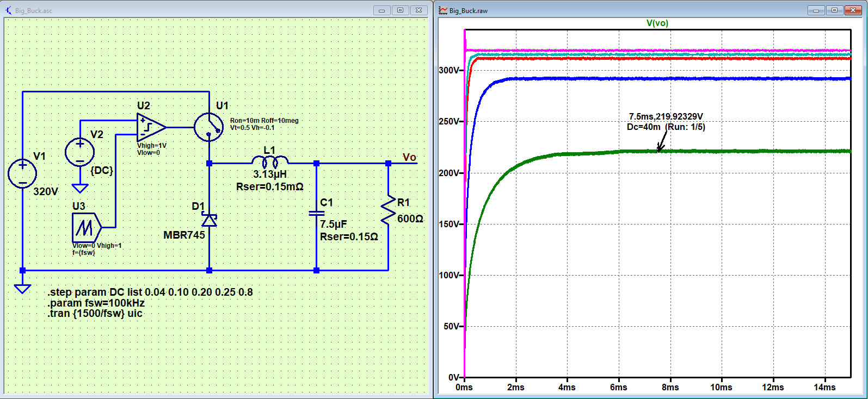868x399 pixels.
Task: Click the 8ms time axis label
Action: 670,387
